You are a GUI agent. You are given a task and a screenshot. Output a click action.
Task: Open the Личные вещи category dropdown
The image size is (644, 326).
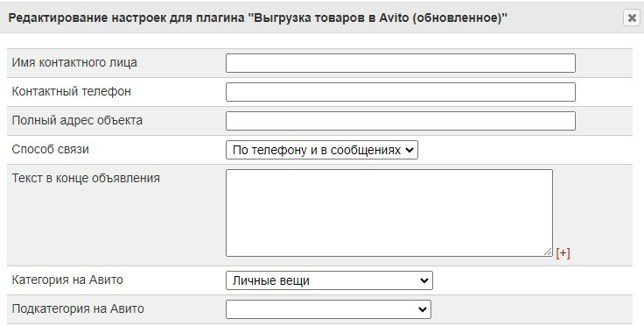[329, 280]
